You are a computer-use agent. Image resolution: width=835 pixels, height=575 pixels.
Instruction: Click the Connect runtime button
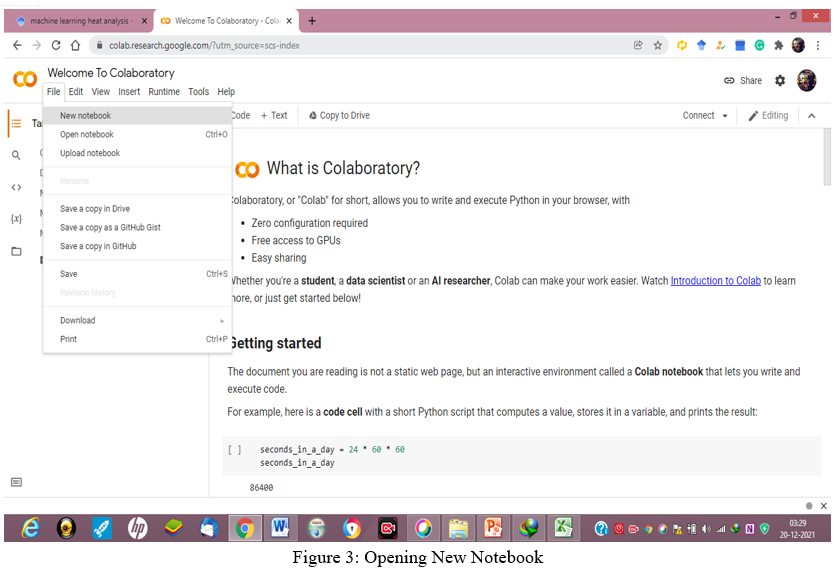(699, 116)
